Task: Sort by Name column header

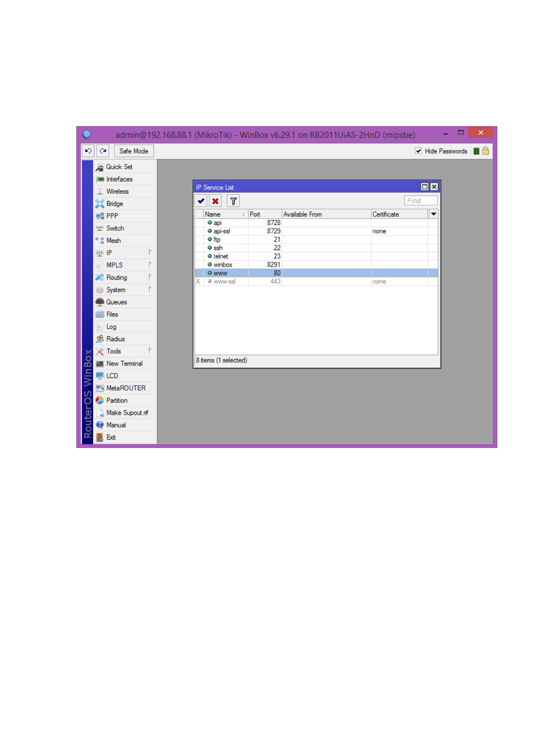Action: [225, 215]
